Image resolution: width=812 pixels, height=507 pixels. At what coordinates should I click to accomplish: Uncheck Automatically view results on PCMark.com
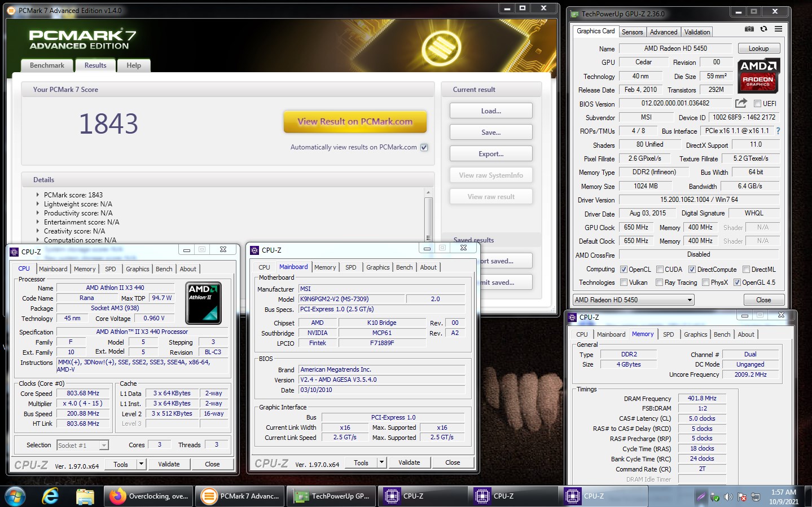click(424, 147)
